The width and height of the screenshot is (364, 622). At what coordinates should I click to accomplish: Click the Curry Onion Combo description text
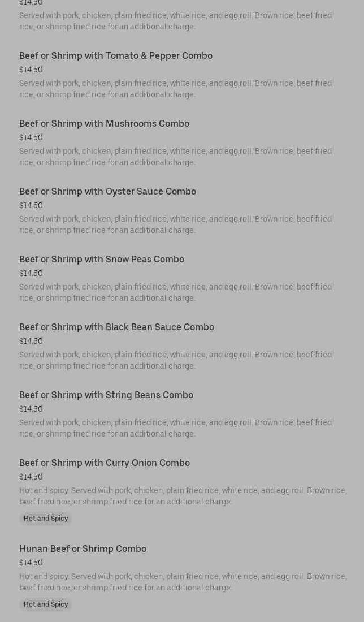pyautogui.click(x=183, y=496)
